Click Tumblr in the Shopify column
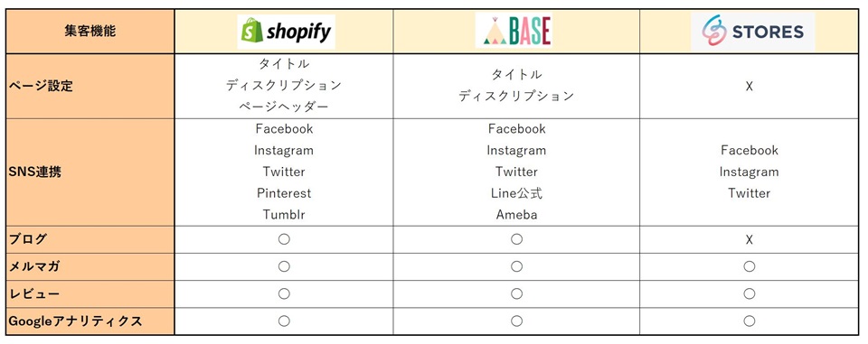 click(284, 215)
